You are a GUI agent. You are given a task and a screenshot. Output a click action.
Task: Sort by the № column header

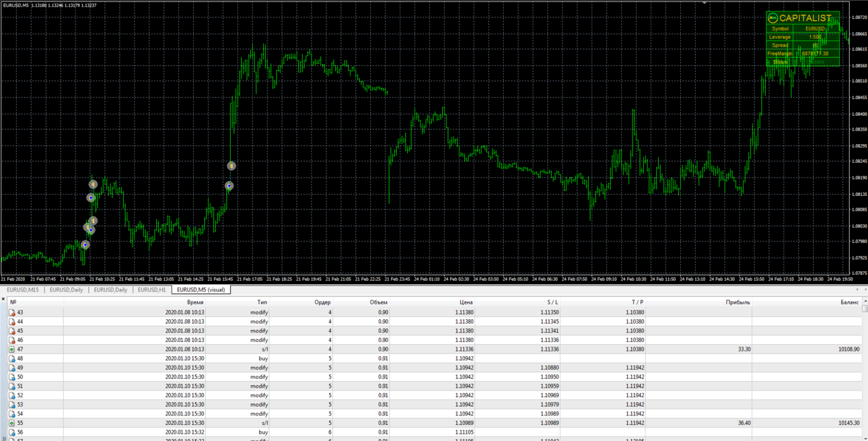pos(13,302)
